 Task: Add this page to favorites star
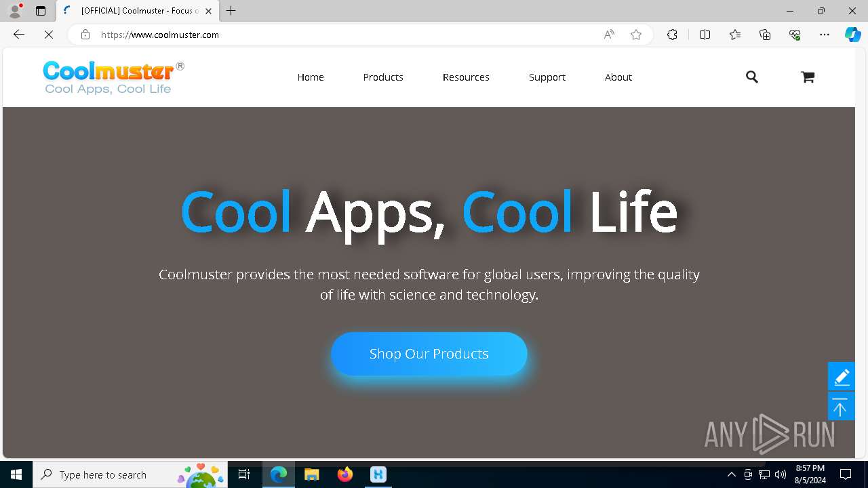coord(636,35)
